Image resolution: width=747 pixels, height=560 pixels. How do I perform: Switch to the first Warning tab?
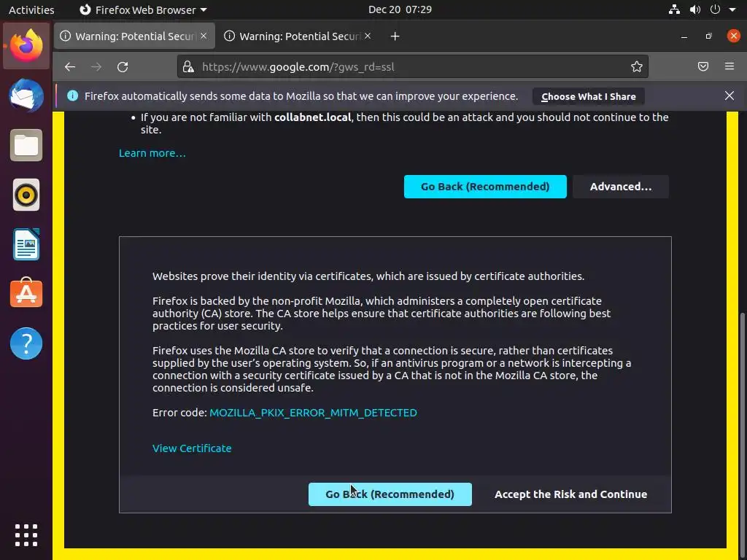[x=134, y=36]
